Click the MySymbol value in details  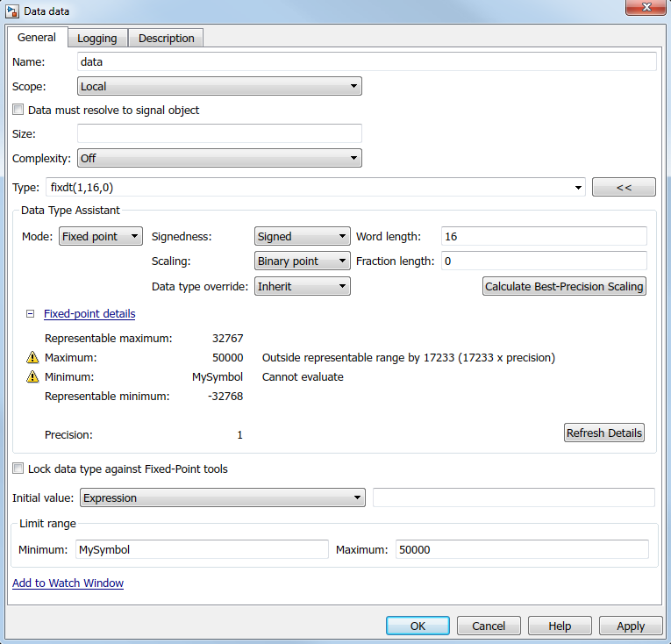click(217, 376)
